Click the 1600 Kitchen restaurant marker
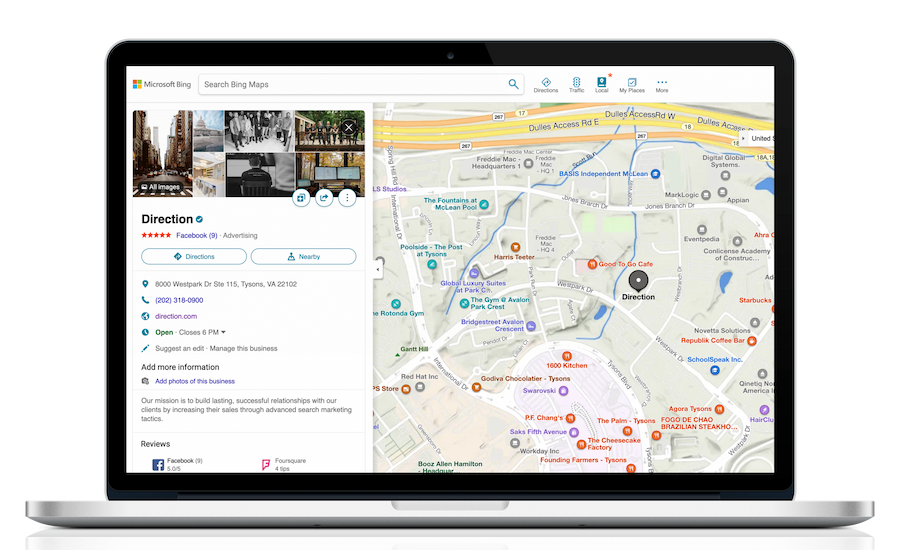Viewport: 900px width, 550px height. (x=567, y=356)
